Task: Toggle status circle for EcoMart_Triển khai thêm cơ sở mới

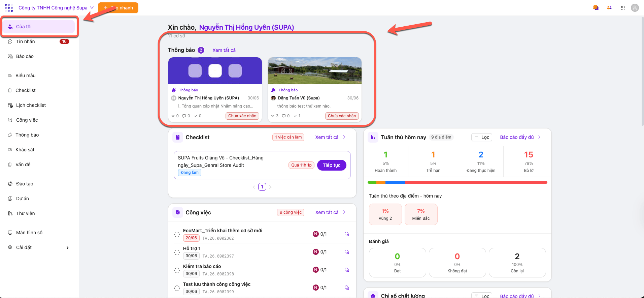Action: (x=177, y=234)
